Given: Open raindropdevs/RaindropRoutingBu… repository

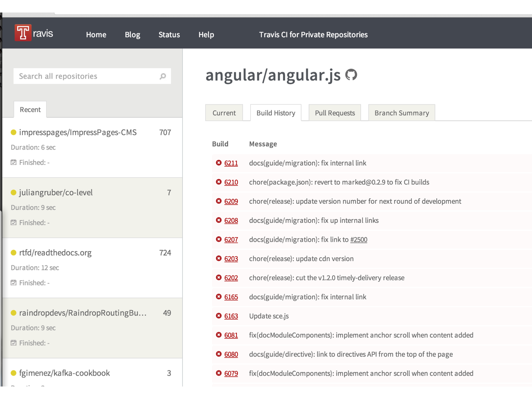Looking at the screenshot, I should [83, 313].
